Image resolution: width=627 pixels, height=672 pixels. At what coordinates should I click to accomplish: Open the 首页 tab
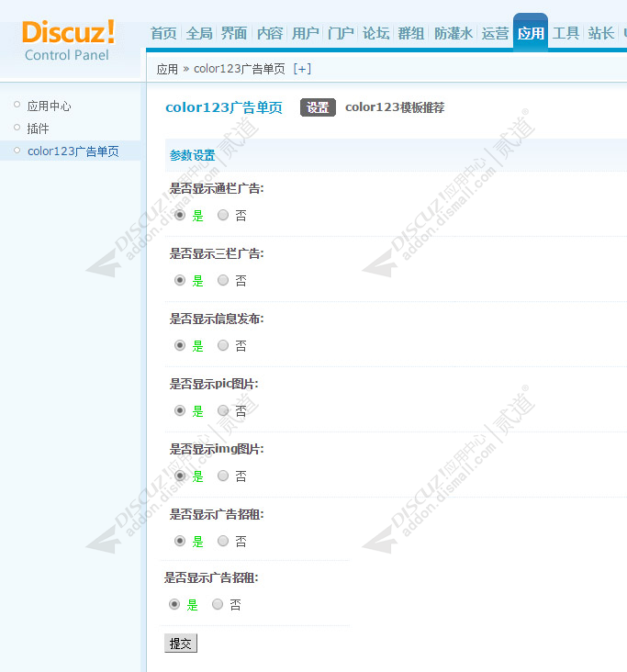click(163, 33)
